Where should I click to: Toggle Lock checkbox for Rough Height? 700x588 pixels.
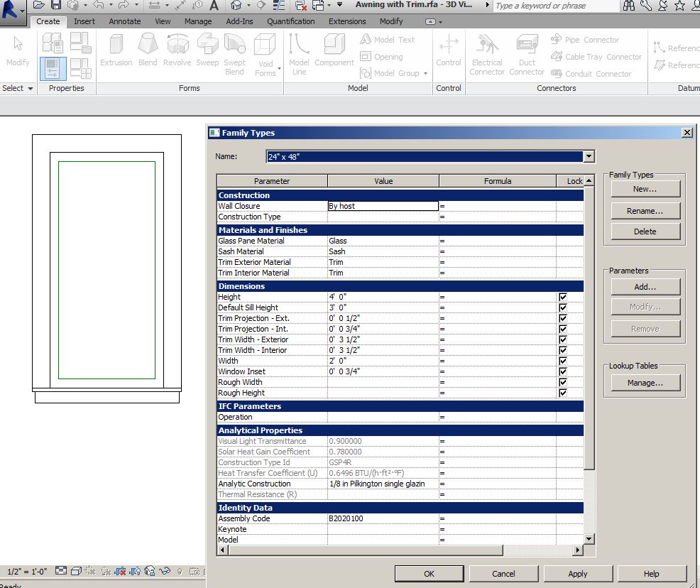click(563, 393)
